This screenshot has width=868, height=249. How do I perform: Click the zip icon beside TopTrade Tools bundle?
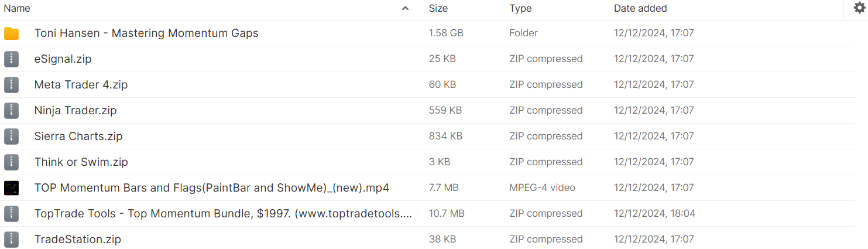pos(11,214)
